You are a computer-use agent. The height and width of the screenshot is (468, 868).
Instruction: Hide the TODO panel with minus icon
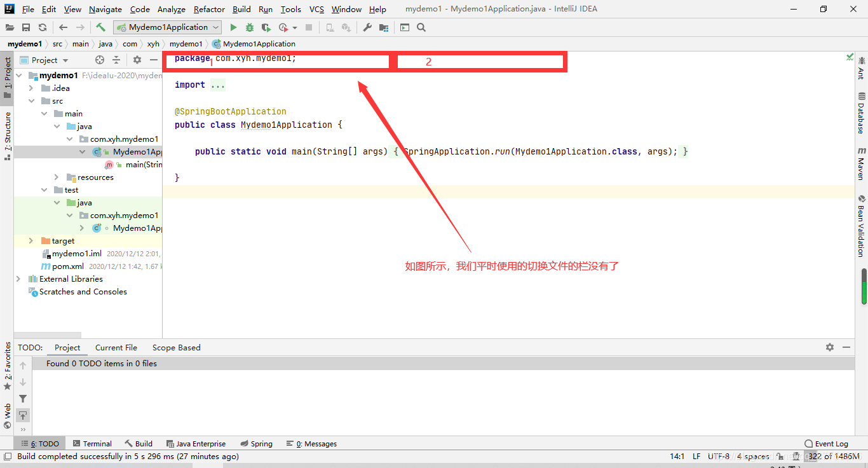pos(846,347)
